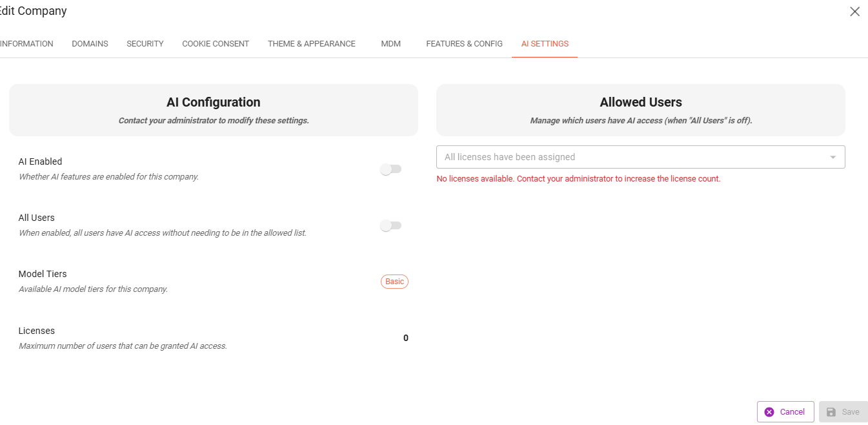Open the All licenses have been assigned combo box

pyautogui.click(x=641, y=157)
